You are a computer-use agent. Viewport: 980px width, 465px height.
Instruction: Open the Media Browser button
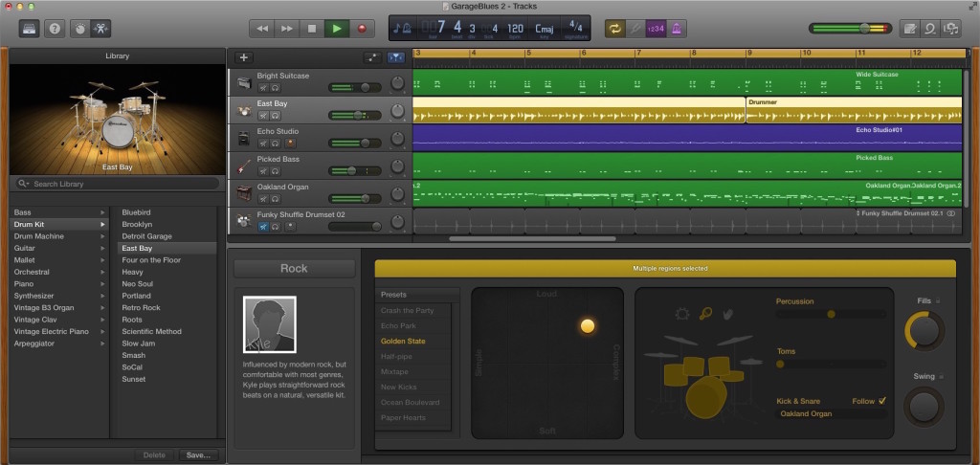(x=951, y=28)
